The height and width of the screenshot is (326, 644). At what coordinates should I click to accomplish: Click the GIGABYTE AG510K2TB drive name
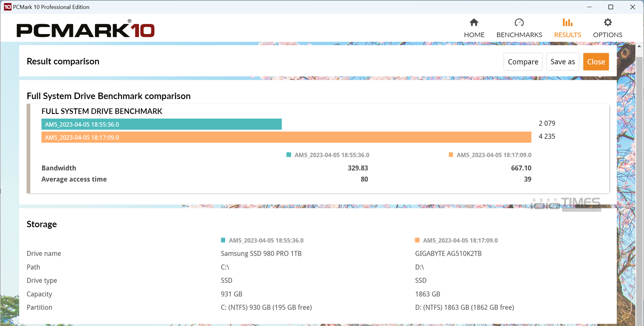(448, 254)
